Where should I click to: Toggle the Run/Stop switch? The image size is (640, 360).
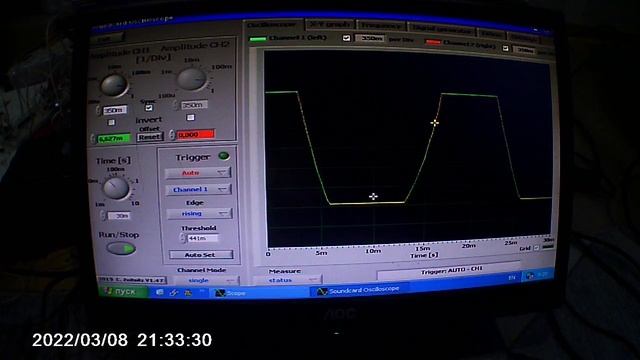point(121,248)
